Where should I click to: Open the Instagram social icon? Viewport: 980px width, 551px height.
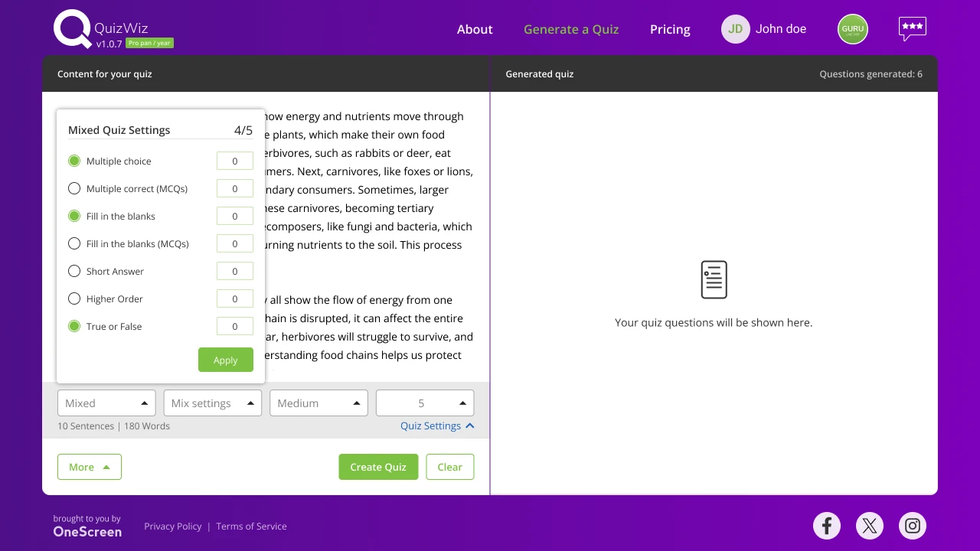pos(913,526)
